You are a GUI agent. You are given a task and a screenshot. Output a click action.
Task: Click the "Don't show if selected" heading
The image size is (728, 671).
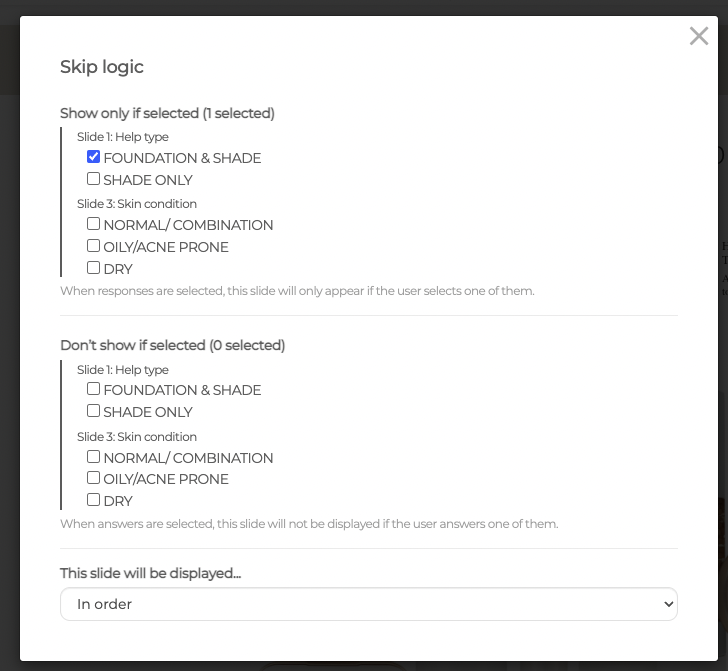[x=172, y=345]
